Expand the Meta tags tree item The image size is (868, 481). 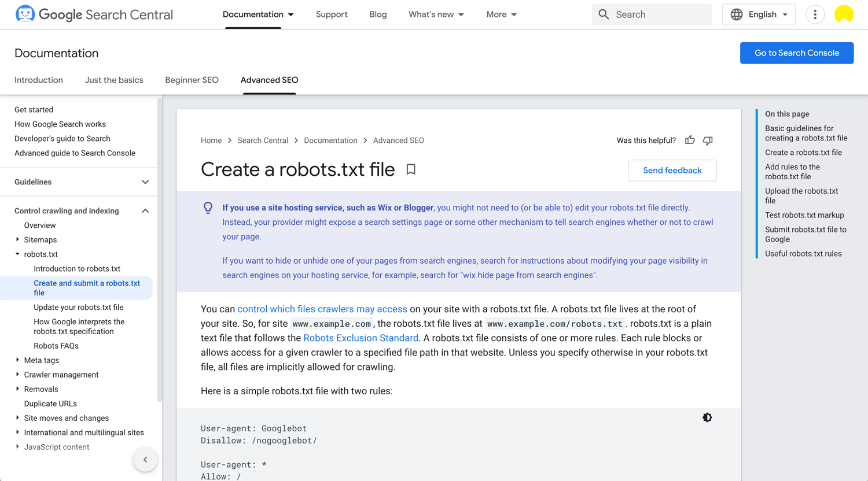tap(17, 360)
